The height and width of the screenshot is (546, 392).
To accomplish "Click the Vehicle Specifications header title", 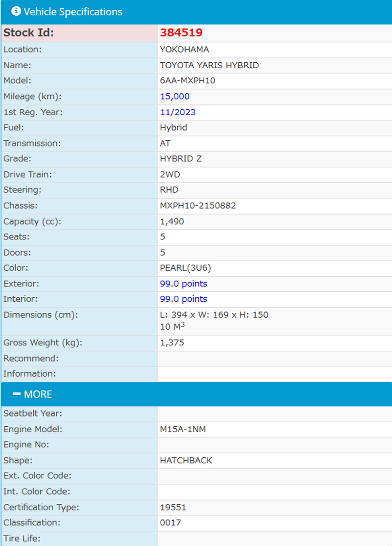I will 73,12.
